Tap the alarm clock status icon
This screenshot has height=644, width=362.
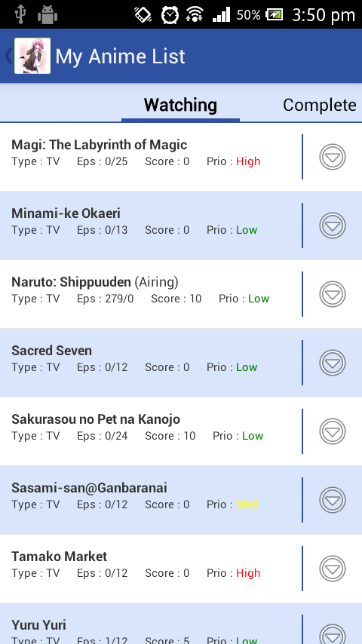point(170,15)
